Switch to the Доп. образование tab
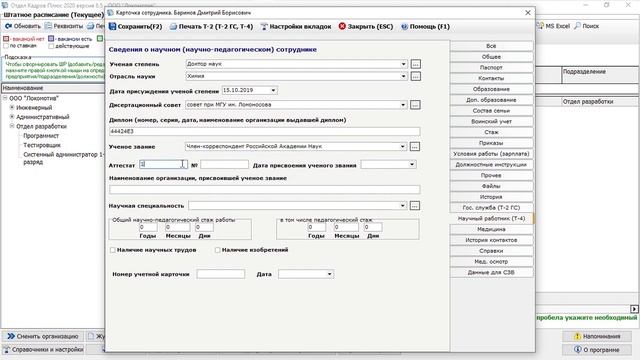 [x=491, y=100]
